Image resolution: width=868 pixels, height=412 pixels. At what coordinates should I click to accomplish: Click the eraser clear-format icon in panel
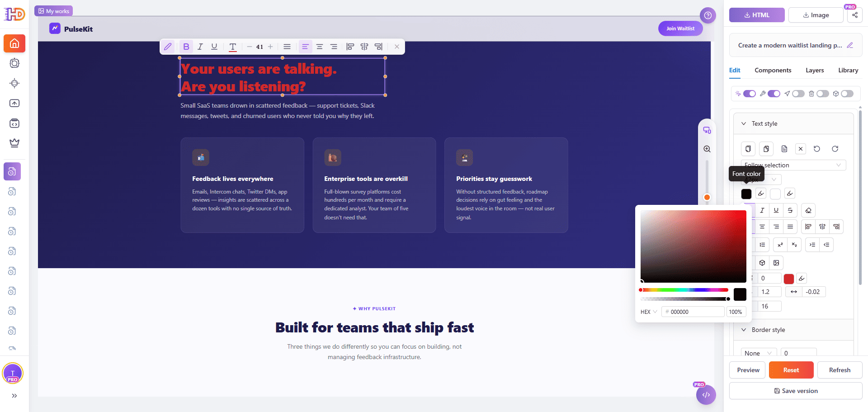point(808,210)
